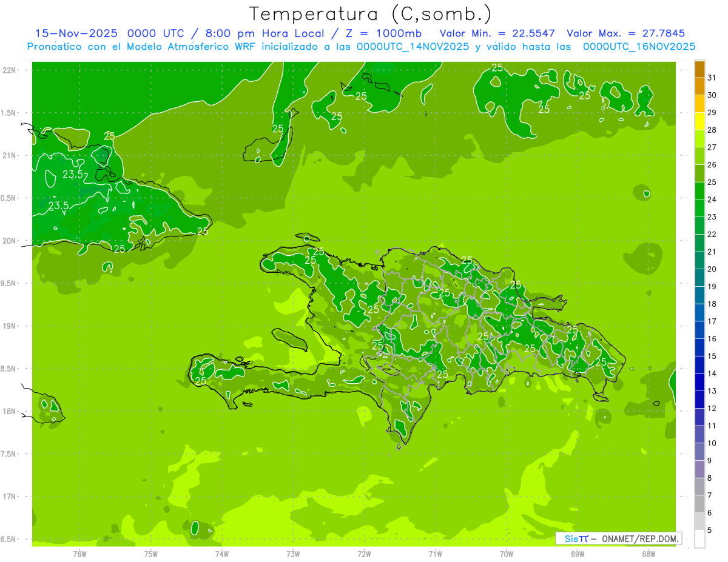Image resolution: width=728 pixels, height=562 pixels.
Task: Pick the gray legend swatch between 6 and 7
Action: pos(699,504)
